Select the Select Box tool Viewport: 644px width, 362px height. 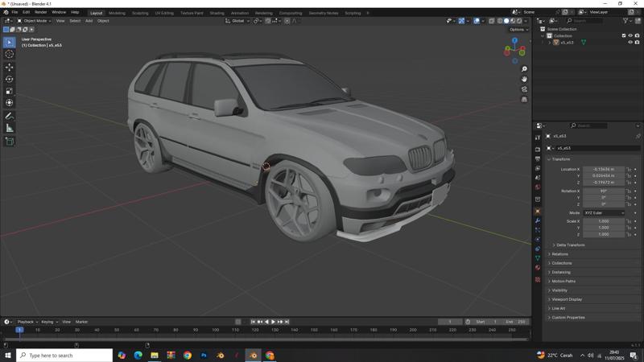coord(9,43)
